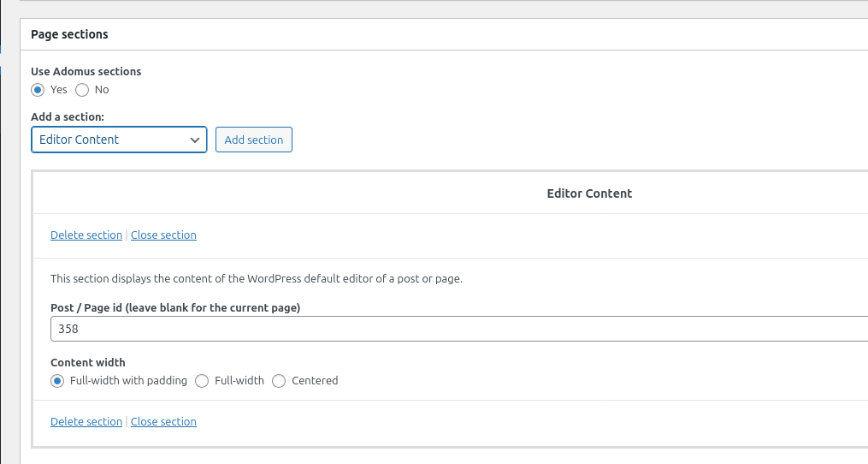This screenshot has width=868, height=464.
Task: Choose the Full-width content width option
Action: click(202, 381)
